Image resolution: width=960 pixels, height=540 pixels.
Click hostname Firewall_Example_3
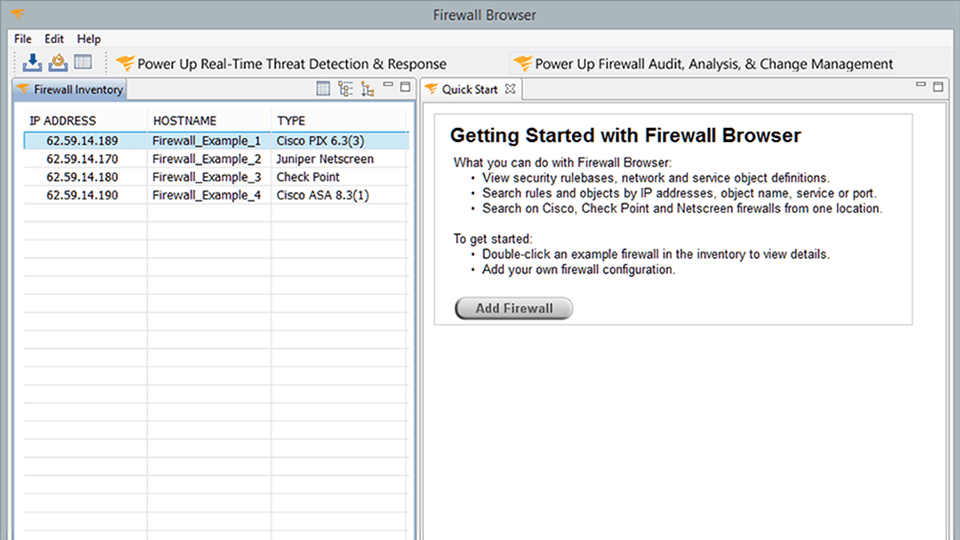[x=207, y=177]
